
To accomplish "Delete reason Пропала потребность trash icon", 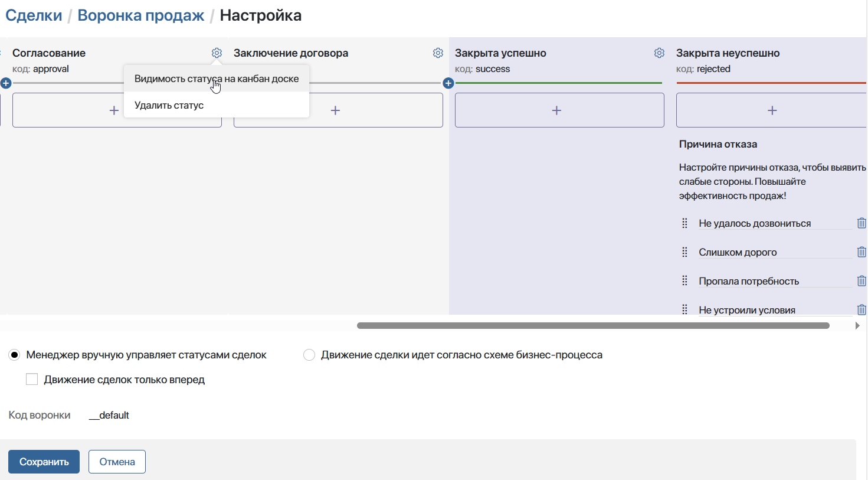I will click(x=862, y=281).
